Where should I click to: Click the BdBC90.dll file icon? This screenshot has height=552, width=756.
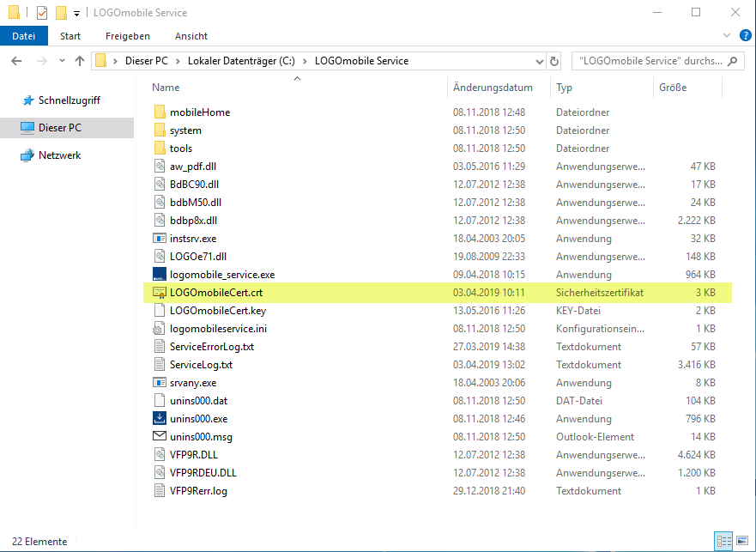click(160, 185)
